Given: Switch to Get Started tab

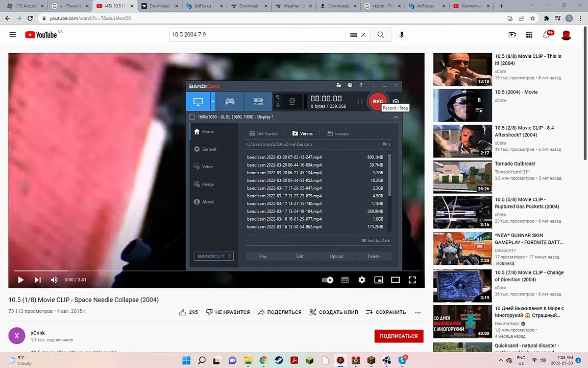Looking at the screenshot, I should 263,134.
